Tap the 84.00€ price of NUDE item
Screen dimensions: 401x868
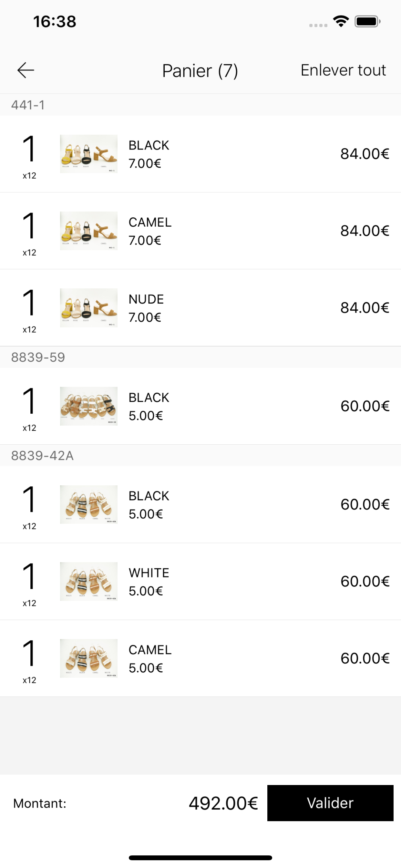[365, 308]
